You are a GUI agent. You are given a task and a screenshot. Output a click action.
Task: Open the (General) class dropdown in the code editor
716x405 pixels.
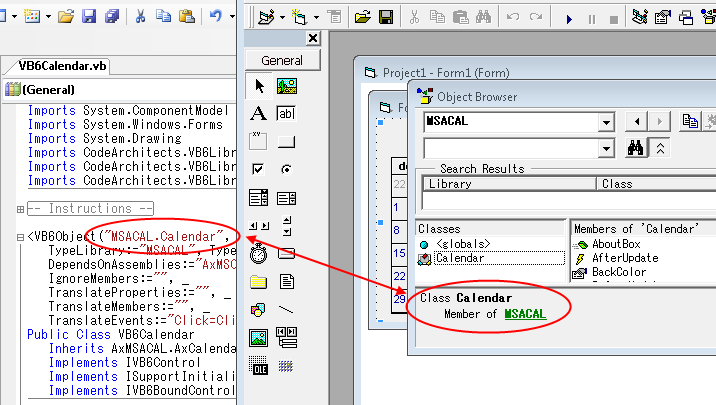click(x=120, y=89)
